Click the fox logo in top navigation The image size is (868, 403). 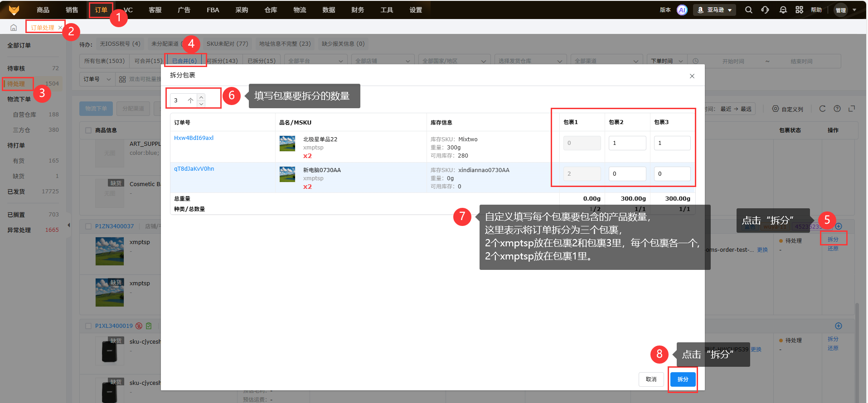click(14, 10)
